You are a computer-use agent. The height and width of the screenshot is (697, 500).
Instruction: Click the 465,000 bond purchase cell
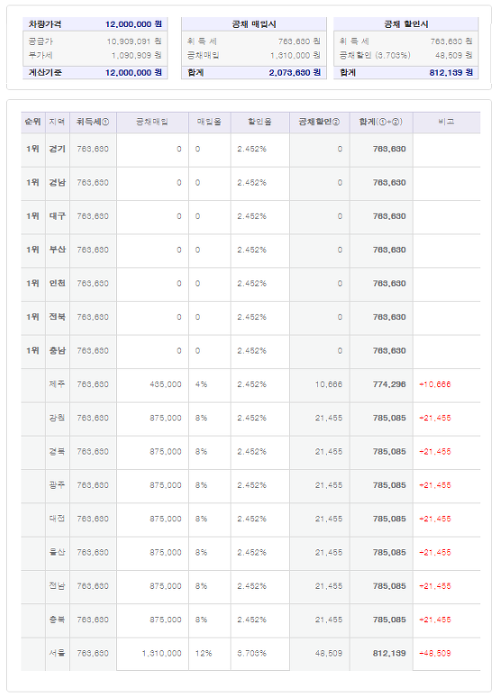click(165, 385)
